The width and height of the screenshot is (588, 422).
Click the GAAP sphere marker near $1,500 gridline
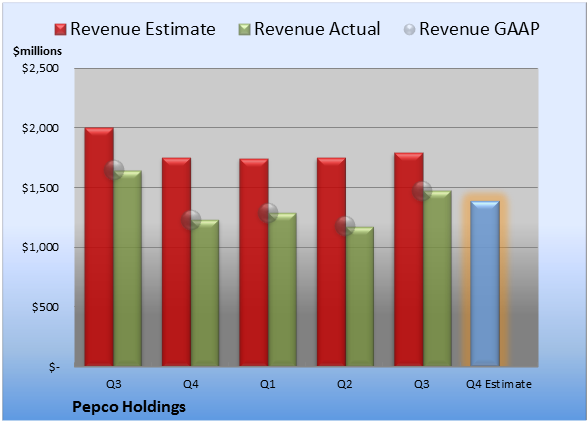[x=422, y=191]
